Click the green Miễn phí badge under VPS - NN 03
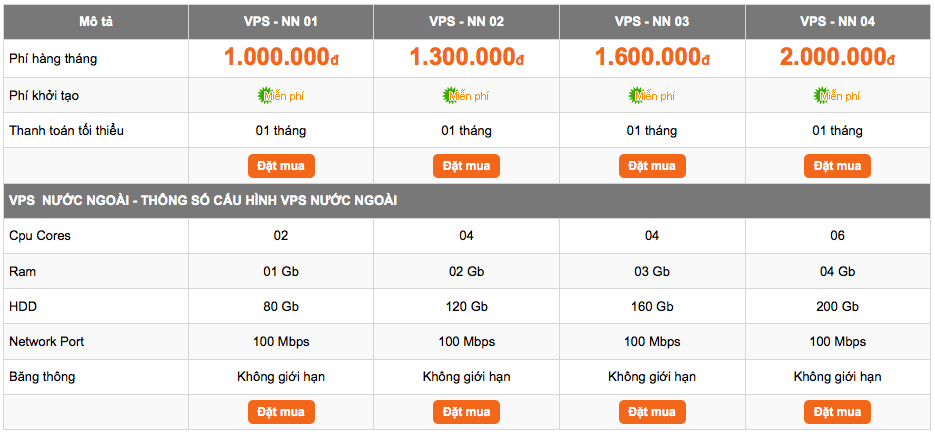935x433 pixels. point(652,95)
